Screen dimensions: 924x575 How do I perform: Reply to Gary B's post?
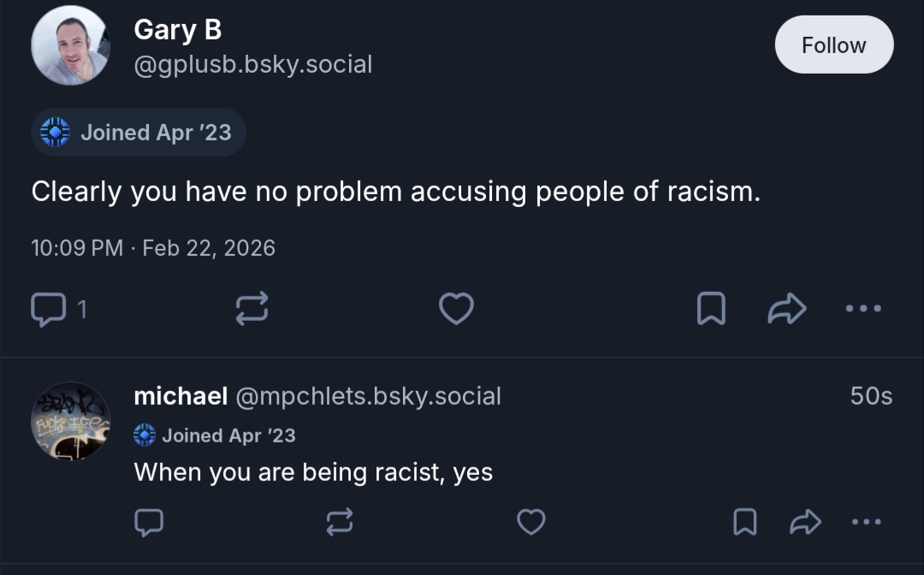pyautogui.click(x=48, y=309)
